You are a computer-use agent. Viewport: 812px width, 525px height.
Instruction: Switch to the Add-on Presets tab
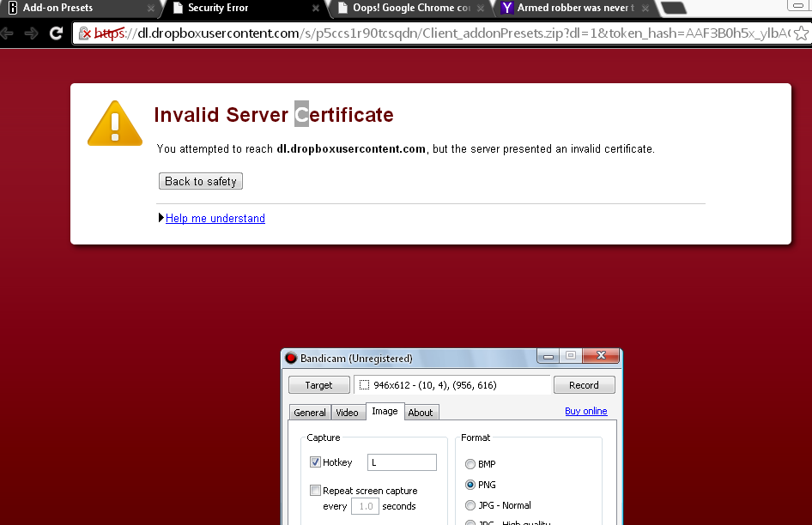(x=79, y=8)
